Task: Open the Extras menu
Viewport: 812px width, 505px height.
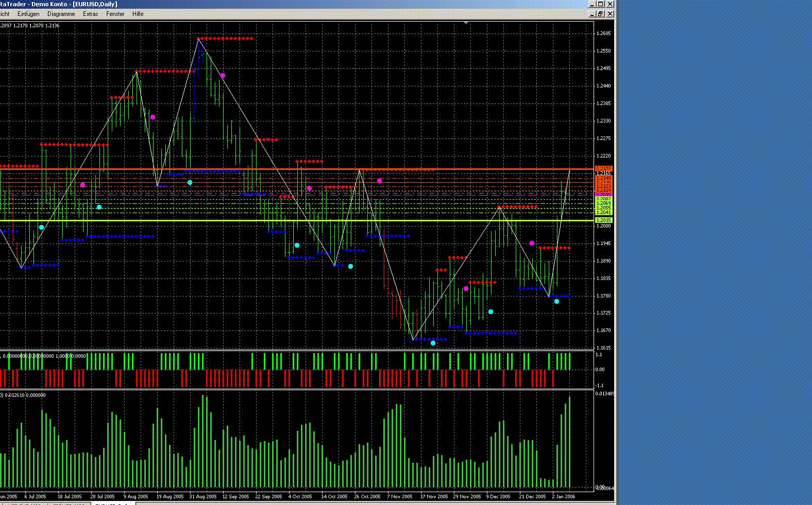Action: [x=90, y=14]
